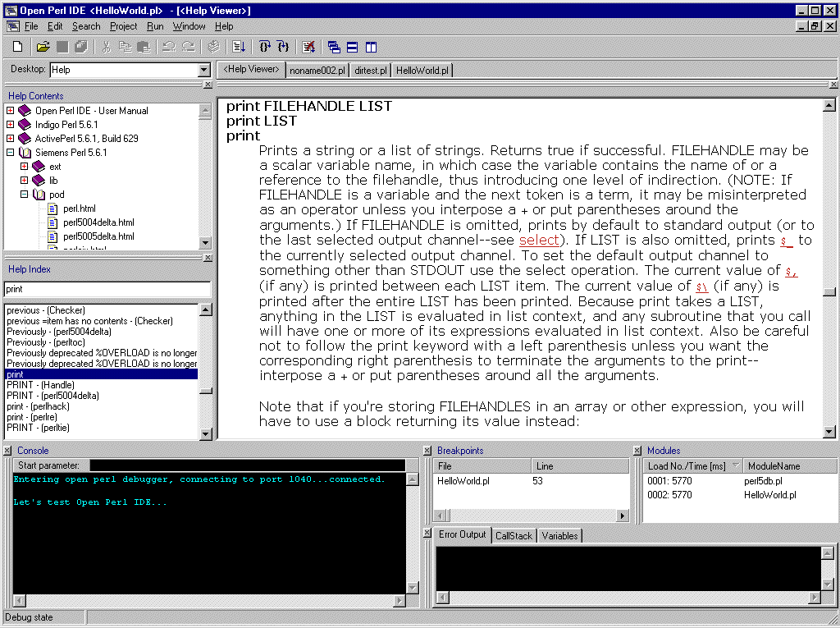Click the Help Index search field containing 'print'
Image resolution: width=840 pixels, height=628 pixels.
107,289
